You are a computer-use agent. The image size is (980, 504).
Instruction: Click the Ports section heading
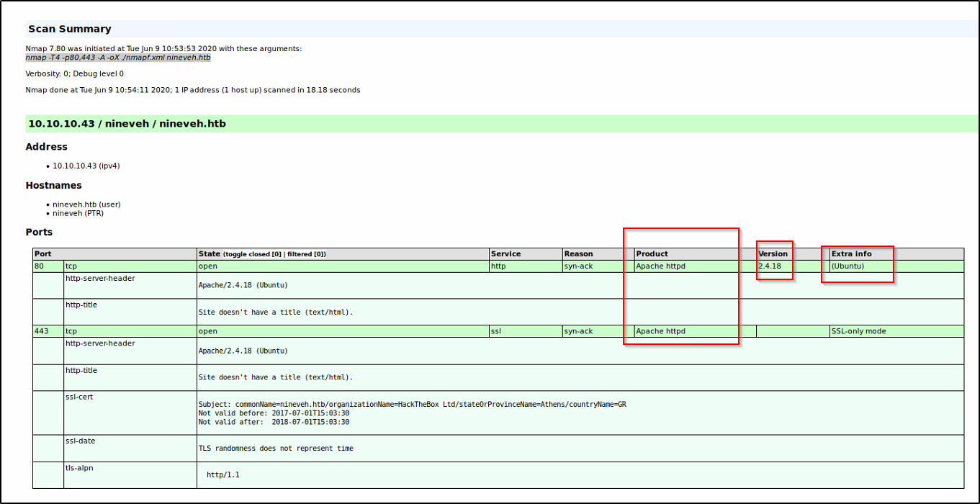tap(39, 233)
